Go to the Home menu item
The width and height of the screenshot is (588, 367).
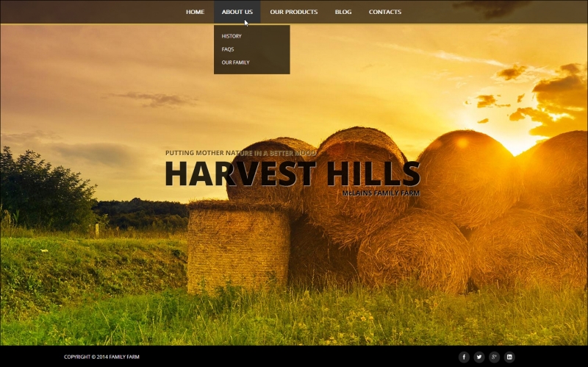(x=195, y=12)
